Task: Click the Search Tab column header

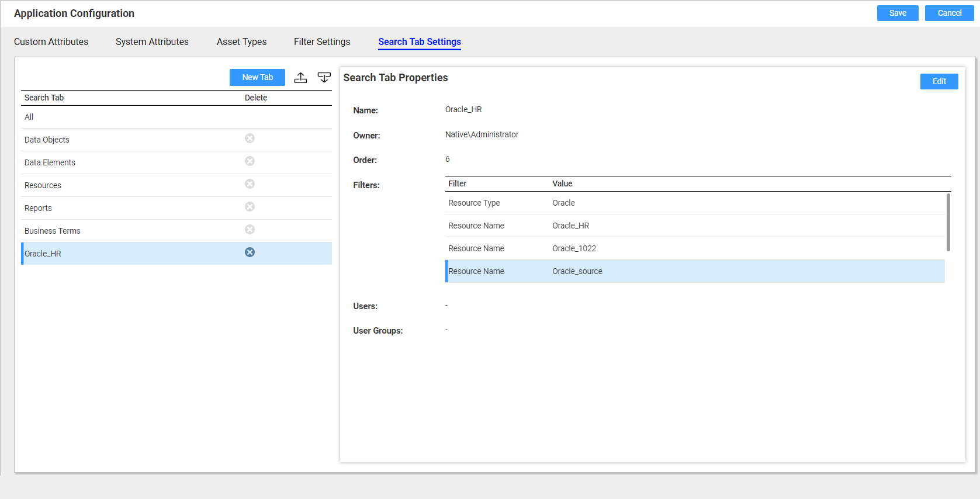Action: pos(44,98)
